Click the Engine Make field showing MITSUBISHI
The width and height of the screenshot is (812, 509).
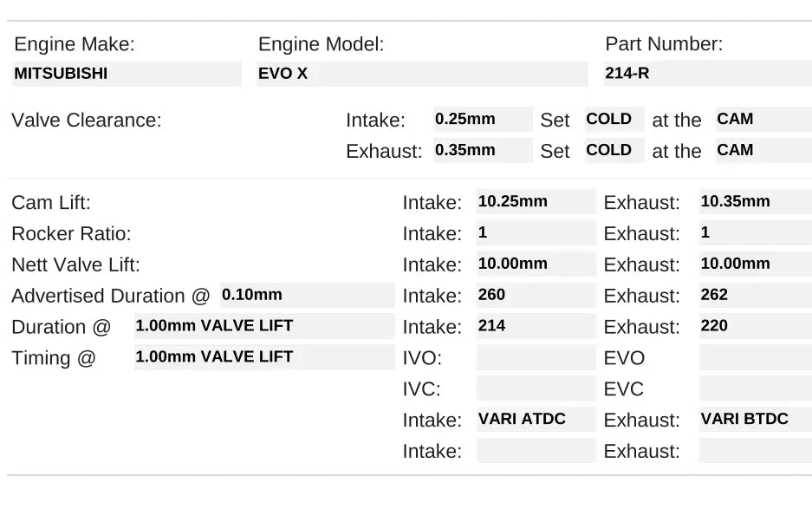[126, 74]
